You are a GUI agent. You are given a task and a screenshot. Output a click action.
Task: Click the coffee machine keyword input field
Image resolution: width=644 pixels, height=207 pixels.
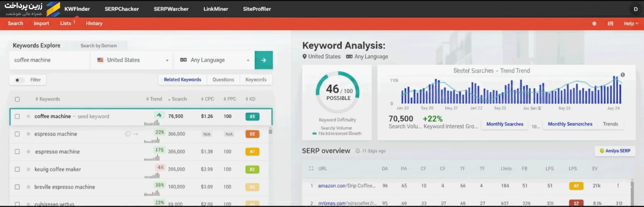(x=49, y=60)
